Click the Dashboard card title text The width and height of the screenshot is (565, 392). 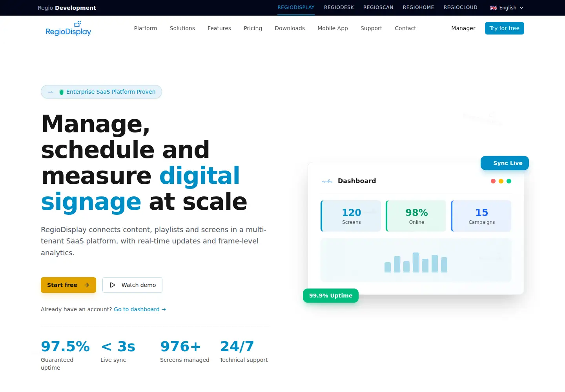coord(357,181)
